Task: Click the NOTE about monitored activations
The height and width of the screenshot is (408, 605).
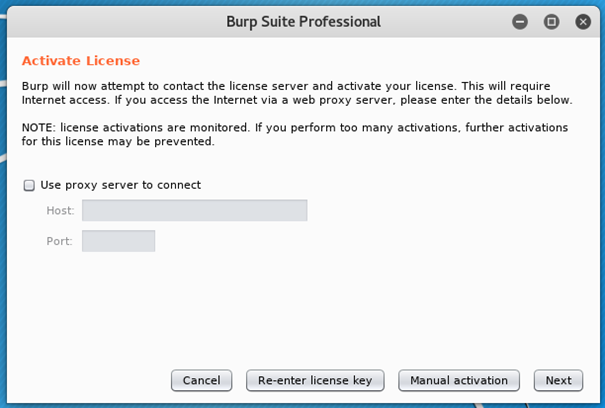Action: (x=295, y=135)
